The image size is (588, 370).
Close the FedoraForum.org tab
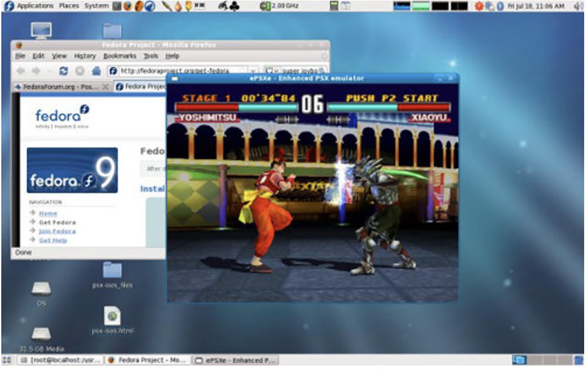pos(105,87)
